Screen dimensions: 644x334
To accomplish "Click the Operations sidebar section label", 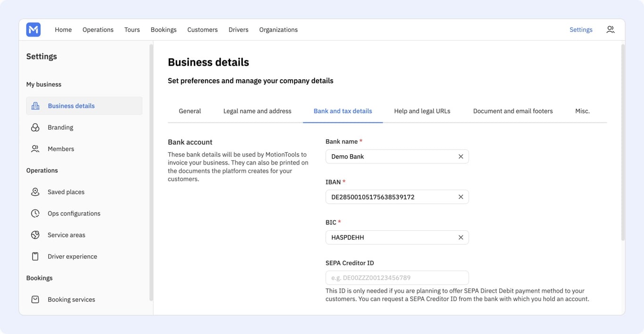I will (x=42, y=170).
